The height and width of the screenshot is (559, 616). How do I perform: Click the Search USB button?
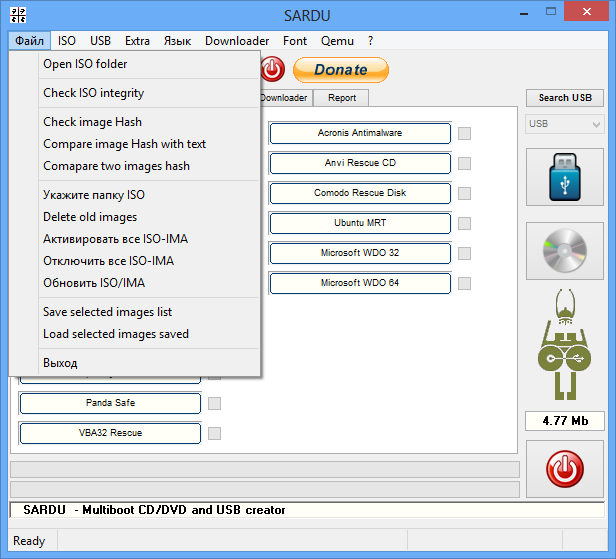point(565,98)
